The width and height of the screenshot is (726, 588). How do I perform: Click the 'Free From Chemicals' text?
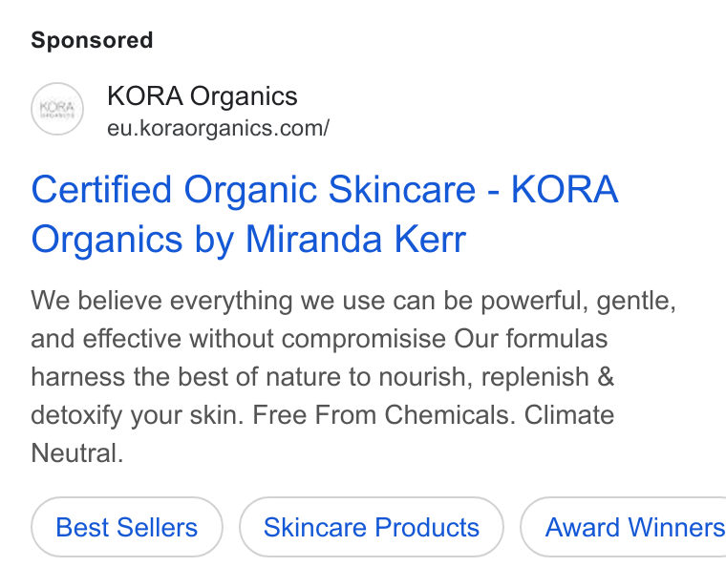(384, 414)
